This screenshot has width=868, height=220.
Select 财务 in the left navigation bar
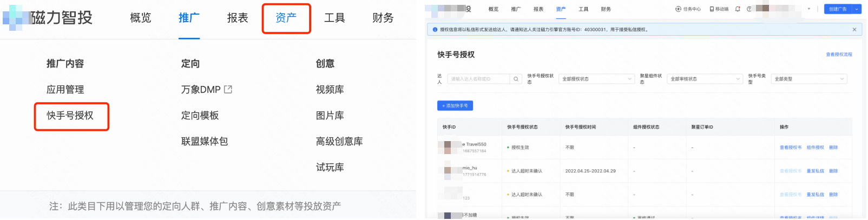tap(383, 18)
